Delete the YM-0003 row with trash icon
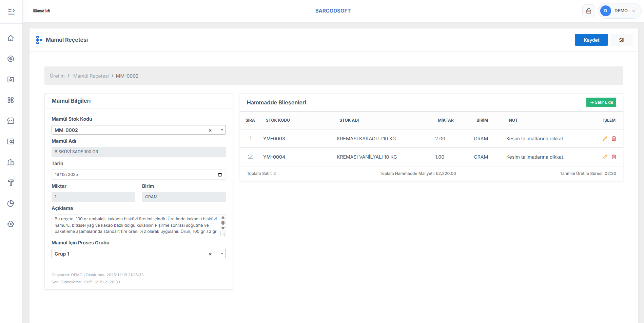Screen dimensions: 644x323 [613, 139]
